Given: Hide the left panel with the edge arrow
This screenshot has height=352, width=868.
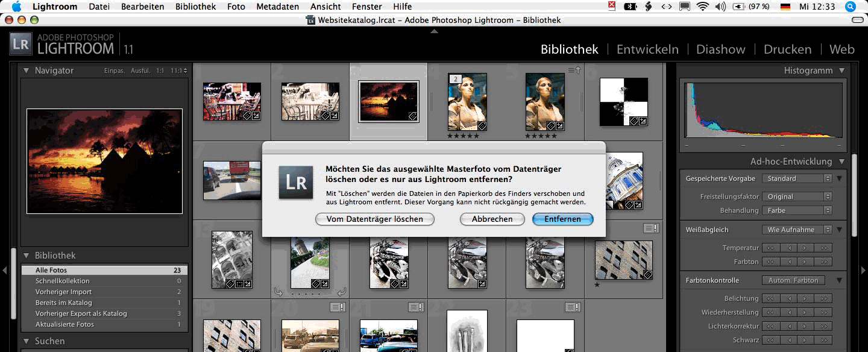Looking at the screenshot, I should click(x=5, y=271).
